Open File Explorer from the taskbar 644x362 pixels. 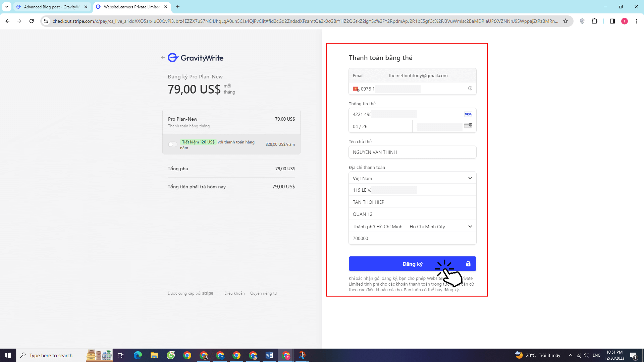[x=154, y=355]
